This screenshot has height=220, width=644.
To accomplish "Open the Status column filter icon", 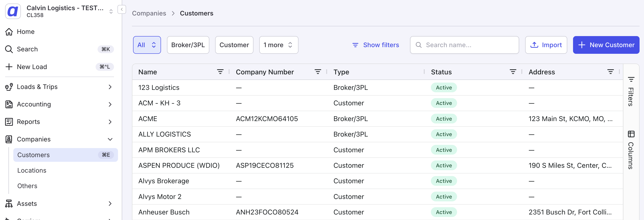I will pyautogui.click(x=513, y=72).
